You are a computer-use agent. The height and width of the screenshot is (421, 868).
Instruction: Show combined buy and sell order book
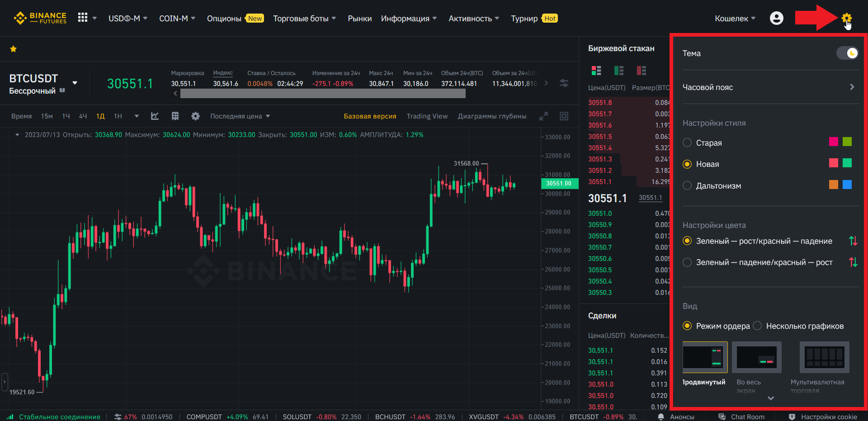coord(596,70)
